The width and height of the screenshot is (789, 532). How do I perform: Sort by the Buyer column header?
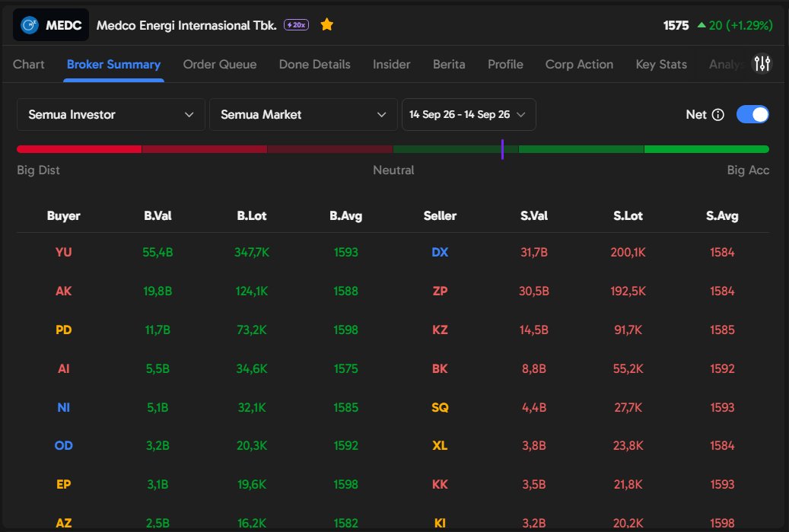coord(63,215)
